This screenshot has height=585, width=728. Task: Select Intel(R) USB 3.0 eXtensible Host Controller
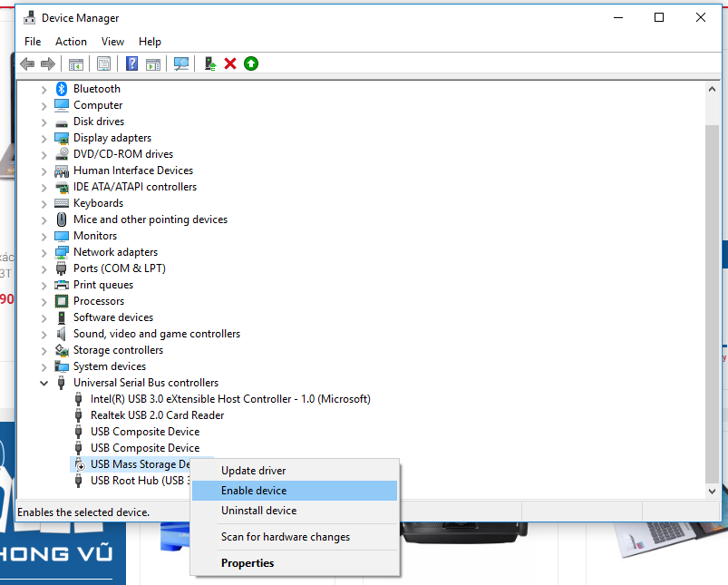(229, 399)
